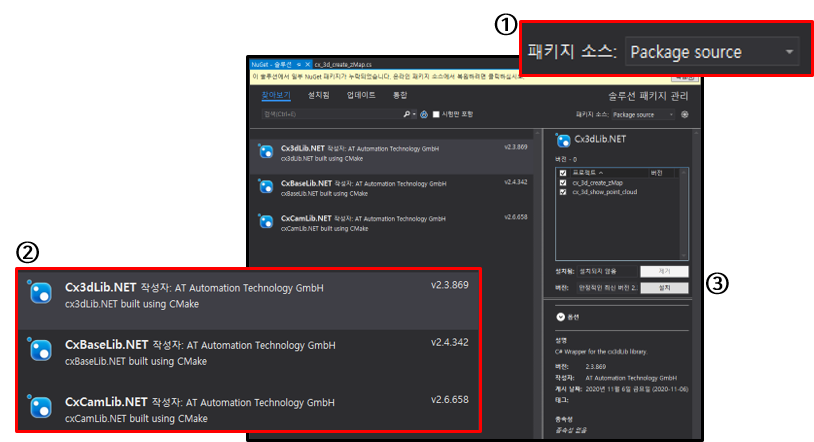Toggle the select-all checkbox in 프로젝트 header
This screenshot has height=442, width=814.
click(x=563, y=173)
